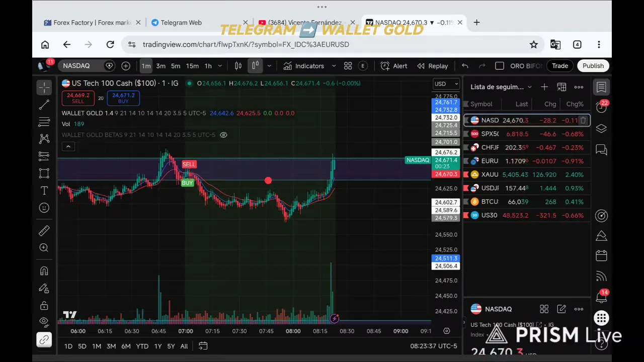Switch to the YouTube Vicente Fernández tab

[305, 23]
